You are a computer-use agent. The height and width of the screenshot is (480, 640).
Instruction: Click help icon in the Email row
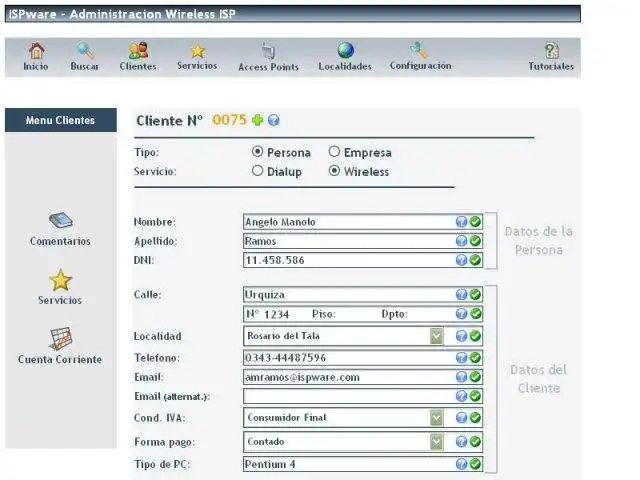(461, 377)
